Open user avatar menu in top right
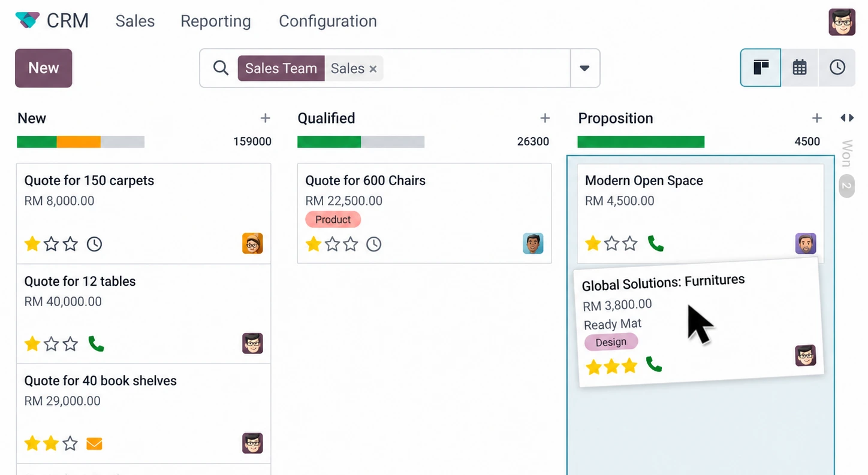This screenshot has width=868, height=475. pyautogui.click(x=842, y=22)
